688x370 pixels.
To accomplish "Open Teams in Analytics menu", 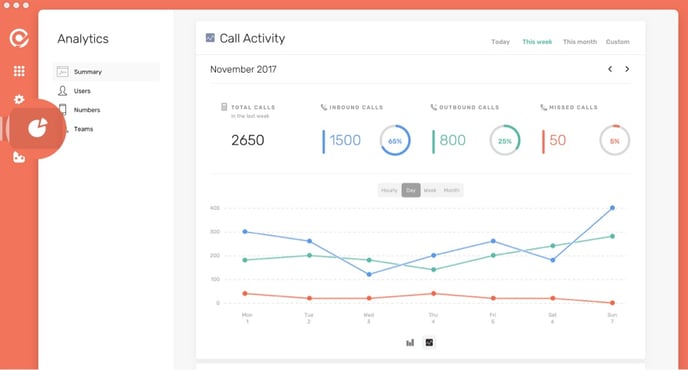I will point(83,129).
